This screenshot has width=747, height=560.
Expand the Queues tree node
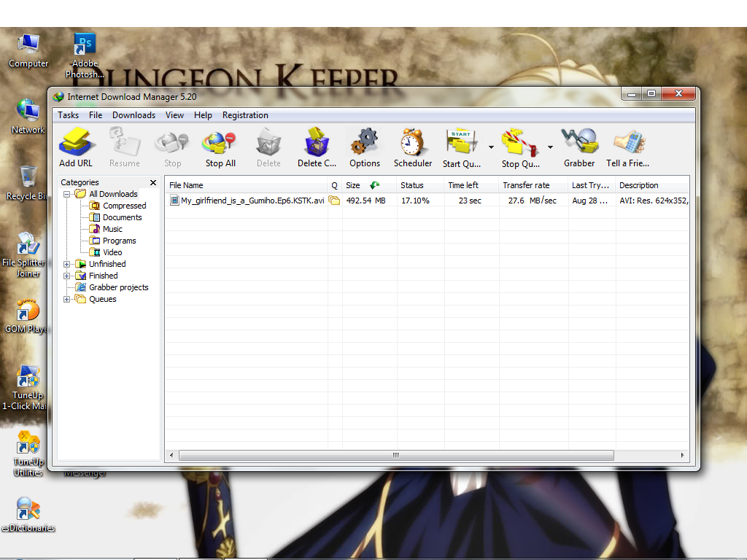(66, 299)
